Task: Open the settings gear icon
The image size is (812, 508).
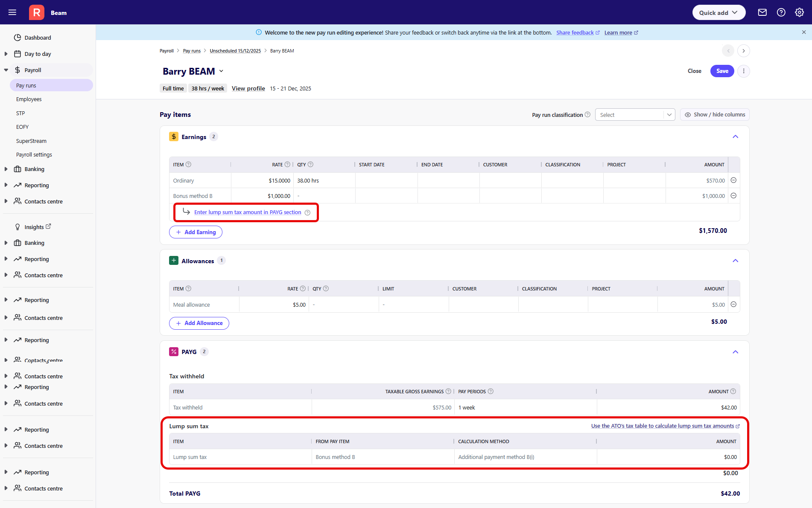Action: click(x=799, y=12)
